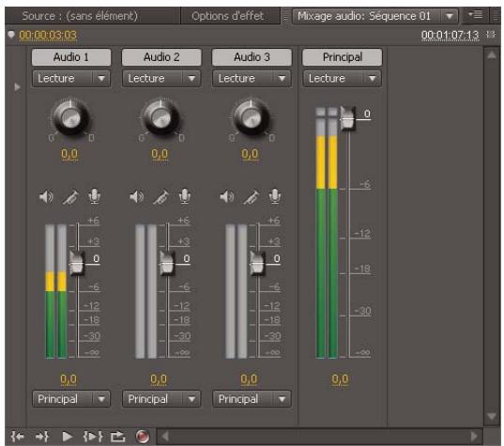Click the Principal track name
Image resolution: width=504 pixels, height=446 pixels.
click(x=343, y=57)
